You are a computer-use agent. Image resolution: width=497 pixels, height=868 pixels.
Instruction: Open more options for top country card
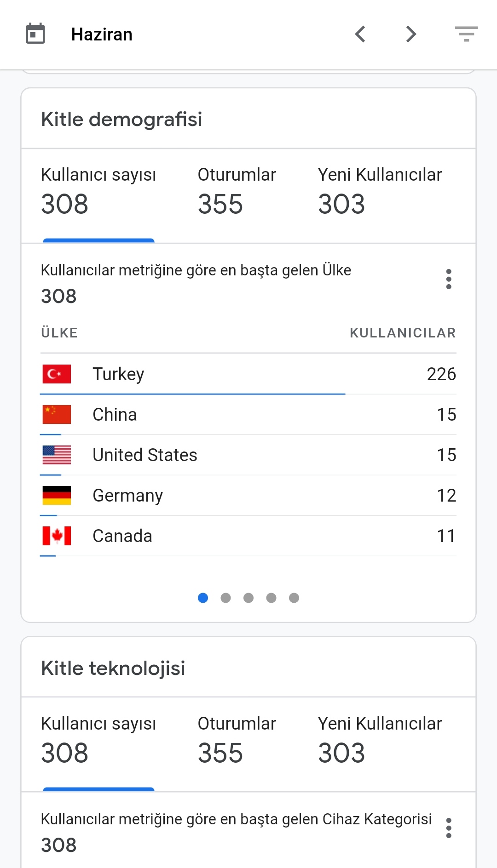(449, 279)
